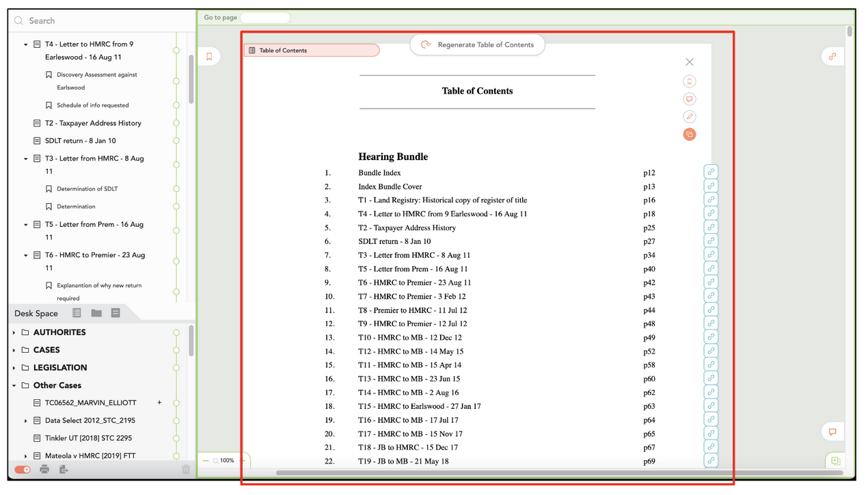The width and height of the screenshot is (868, 495).
Task: Expand the LEGISLATION folder
Action: pyautogui.click(x=14, y=368)
